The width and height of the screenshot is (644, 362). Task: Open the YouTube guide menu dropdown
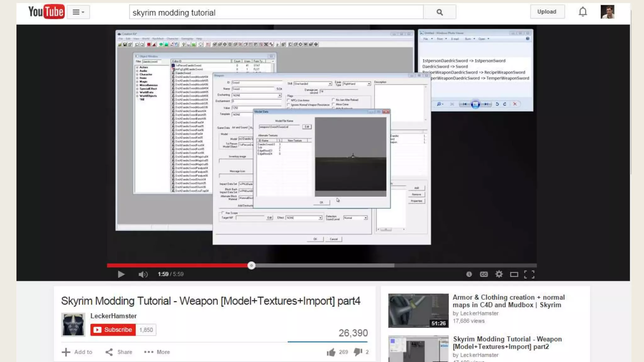pyautogui.click(x=78, y=12)
